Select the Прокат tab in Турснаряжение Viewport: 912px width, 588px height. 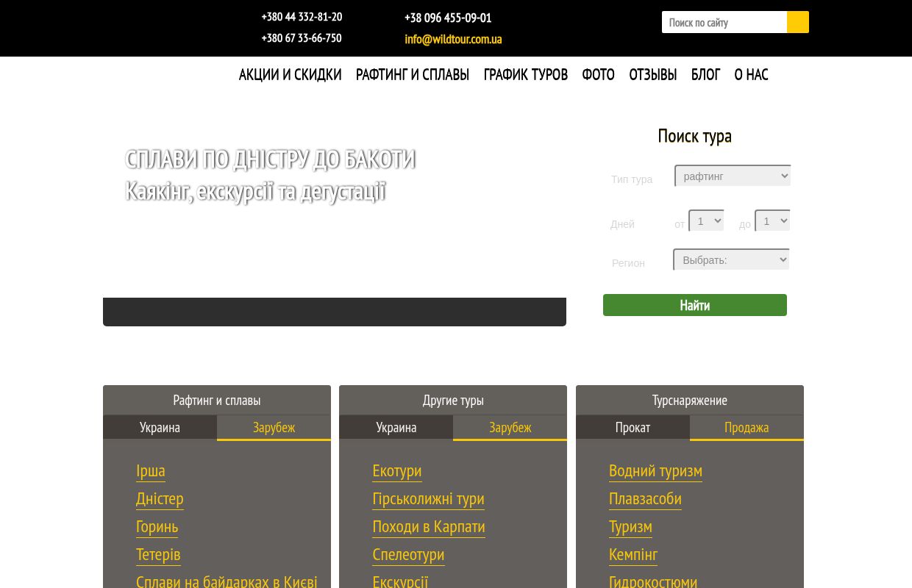(x=633, y=427)
